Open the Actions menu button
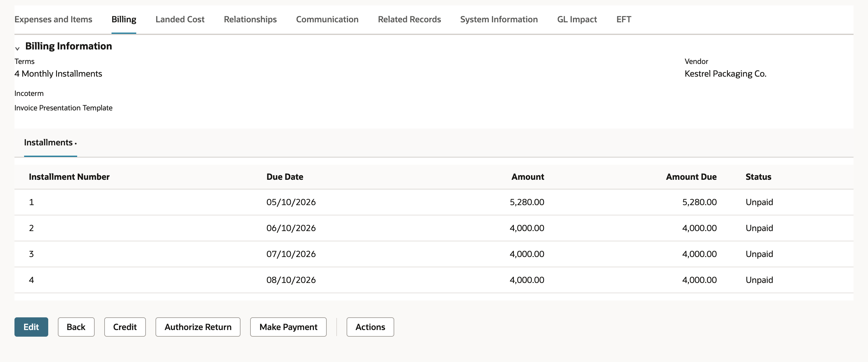The image size is (868, 362). pyautogui.click(x=370, y=327)
